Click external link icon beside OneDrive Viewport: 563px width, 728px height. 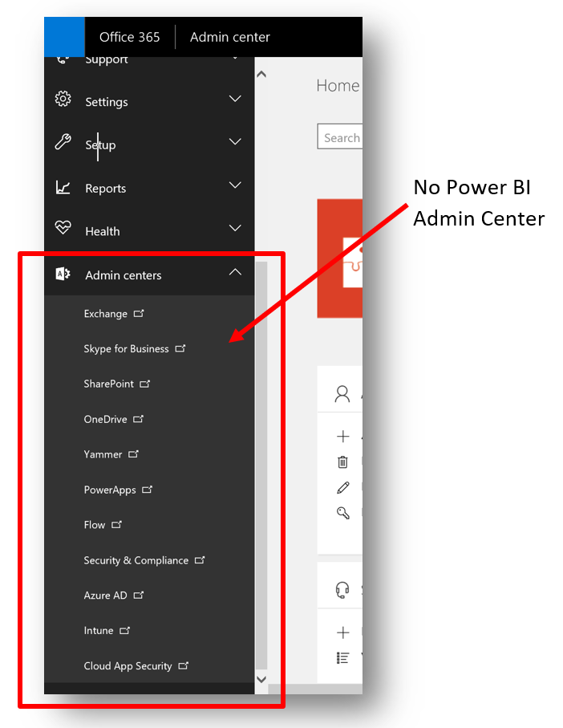pyautogui.click(x=139, y=419)
